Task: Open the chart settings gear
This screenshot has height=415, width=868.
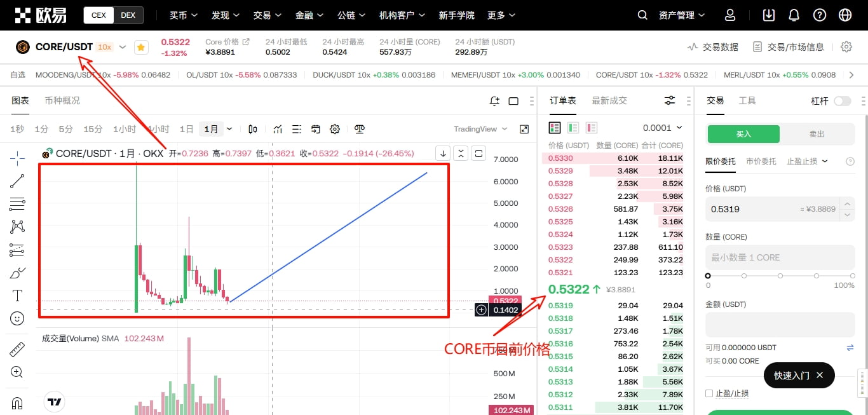Action: point(335,128)
